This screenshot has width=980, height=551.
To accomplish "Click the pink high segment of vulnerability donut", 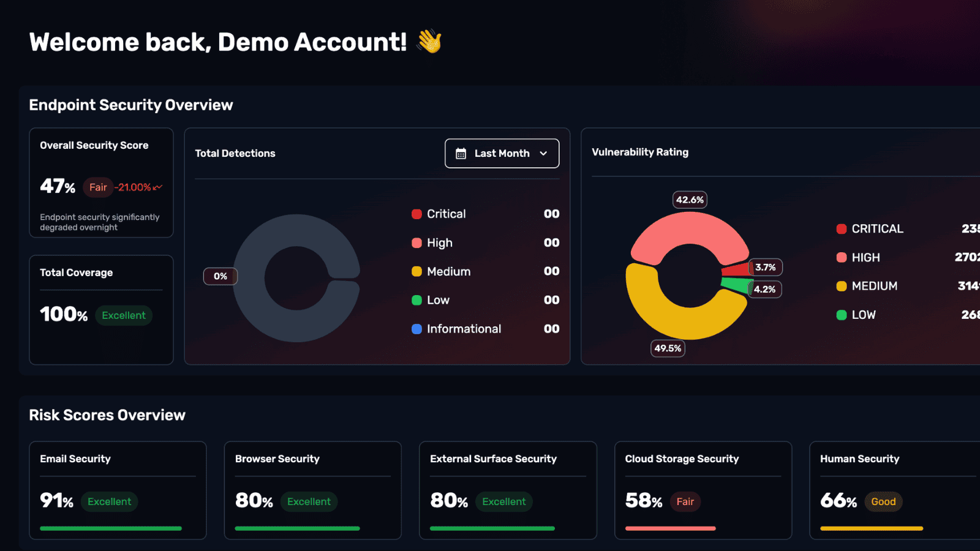I will coord(690,228).
